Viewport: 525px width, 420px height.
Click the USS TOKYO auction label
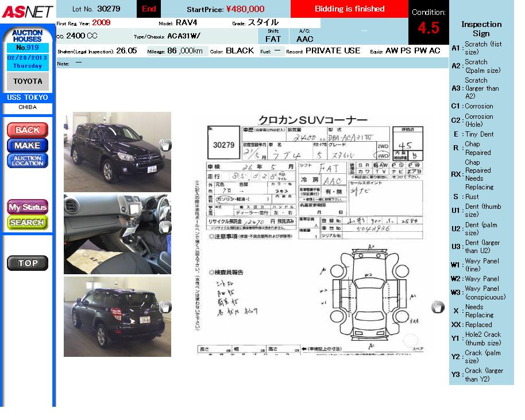(28, 98)
